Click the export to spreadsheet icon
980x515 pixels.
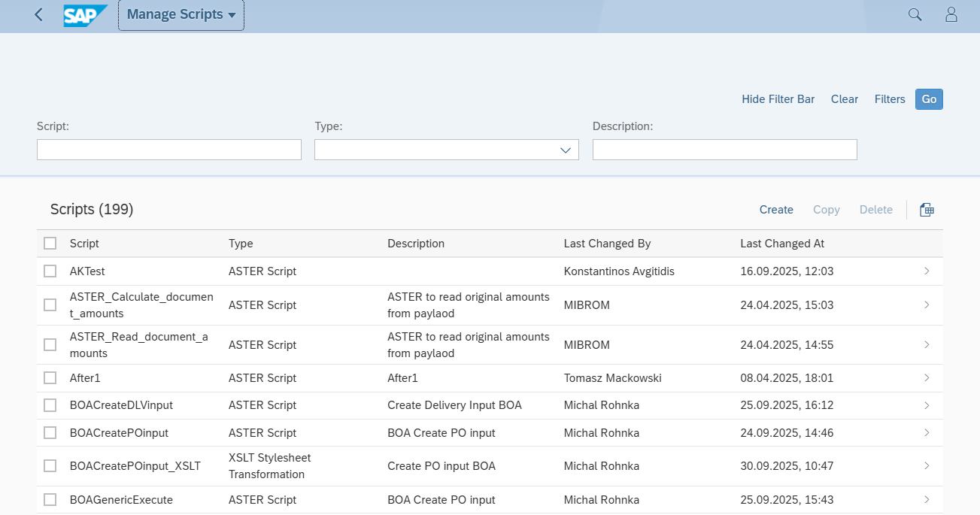coord(927,210)
